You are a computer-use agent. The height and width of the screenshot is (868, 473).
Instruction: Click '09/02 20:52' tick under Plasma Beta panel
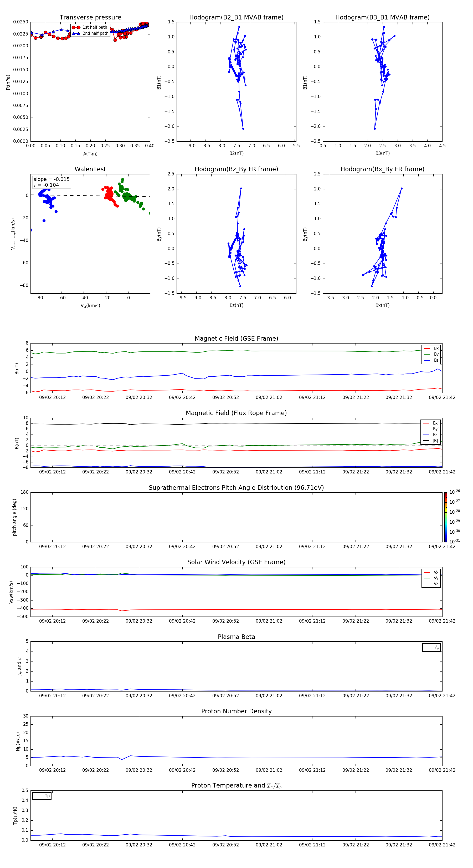pyautogui.click(x=225, y=695)
